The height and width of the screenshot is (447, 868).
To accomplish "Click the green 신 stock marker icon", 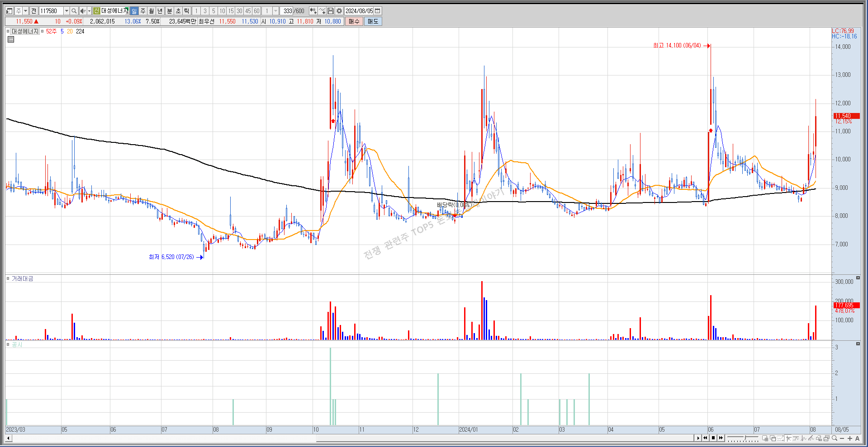I will [x=96, y=11].
